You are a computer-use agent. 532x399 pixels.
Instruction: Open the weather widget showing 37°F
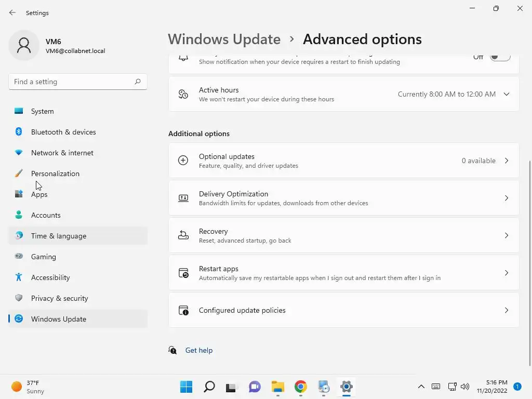click(28, 387)
